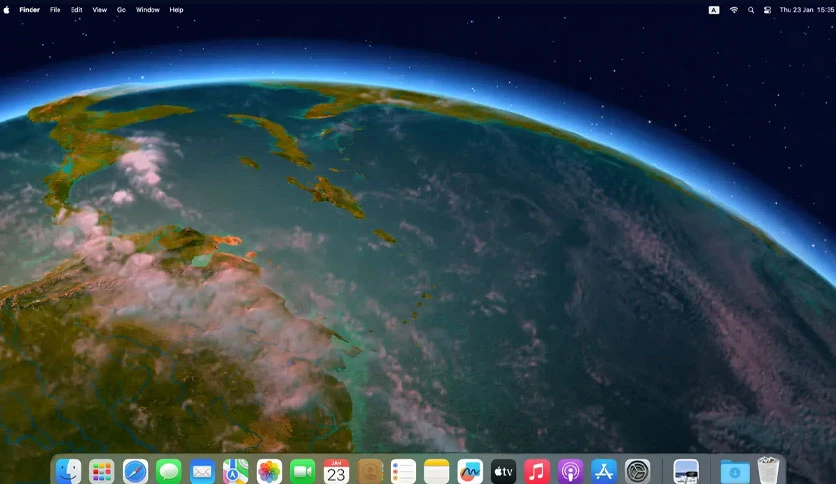The height and width of the screenshot is (484, 836).
Task: Open the Edit menu
Action: tap(77, 10)
